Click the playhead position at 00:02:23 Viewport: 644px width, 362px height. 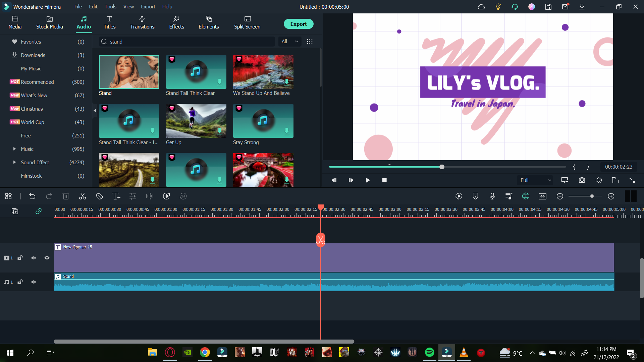pos(320,208)
